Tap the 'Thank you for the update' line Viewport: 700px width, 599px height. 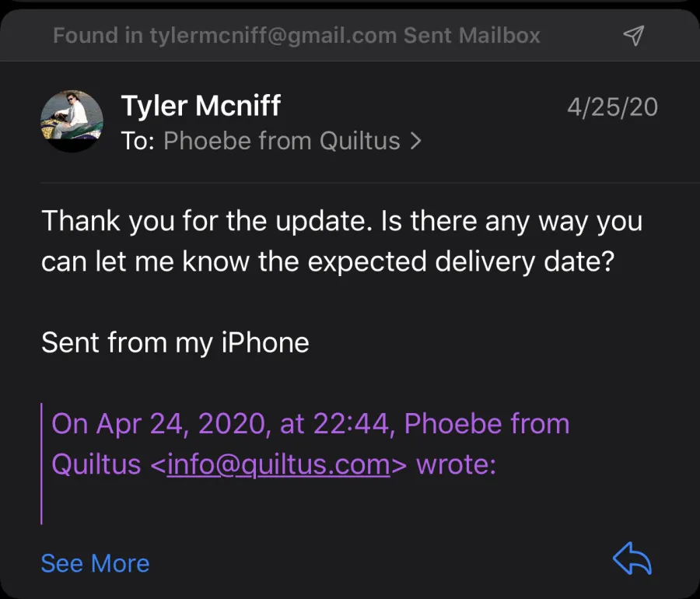[x=342, y=222]
